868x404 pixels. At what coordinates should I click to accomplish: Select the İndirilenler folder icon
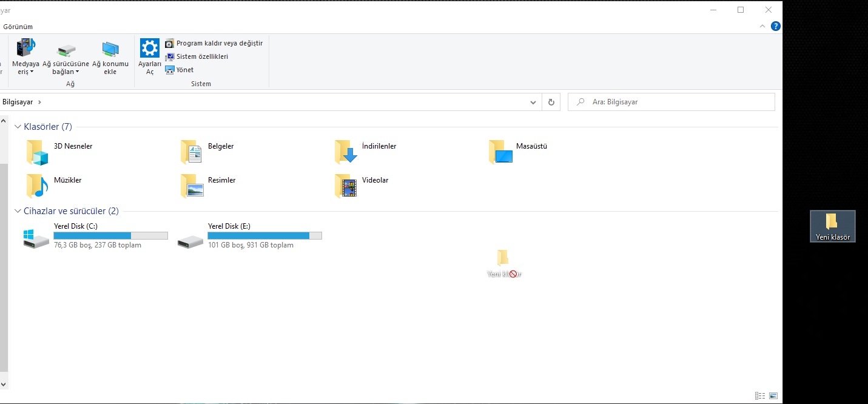[x=346, y=152]
